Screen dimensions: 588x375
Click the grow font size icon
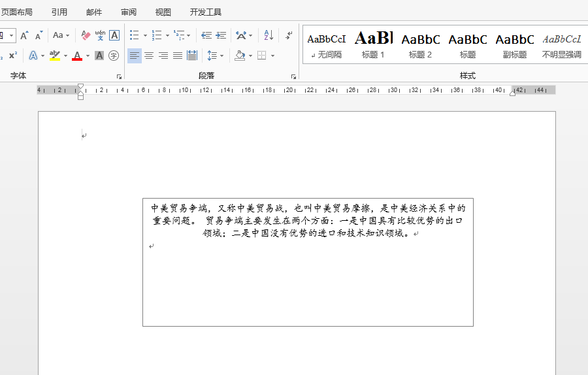pos(24,35)
